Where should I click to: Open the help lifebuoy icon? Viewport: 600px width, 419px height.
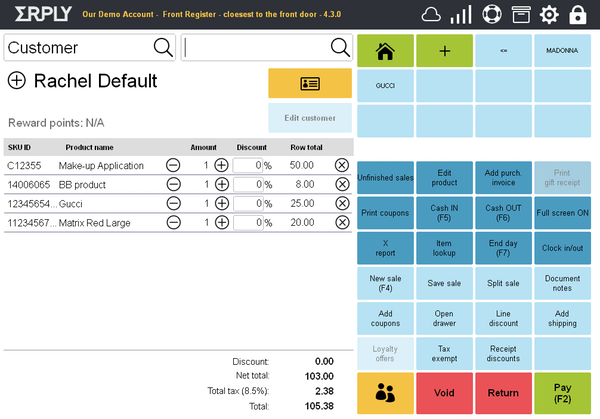(490, 15)
